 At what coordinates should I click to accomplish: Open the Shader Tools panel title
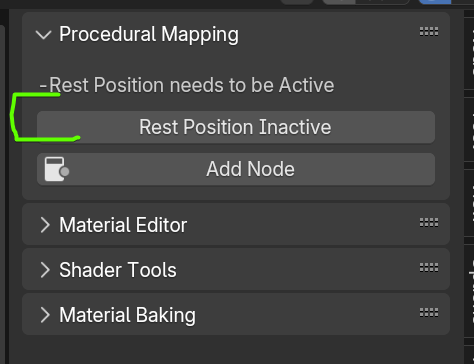(x=118, y=270)
